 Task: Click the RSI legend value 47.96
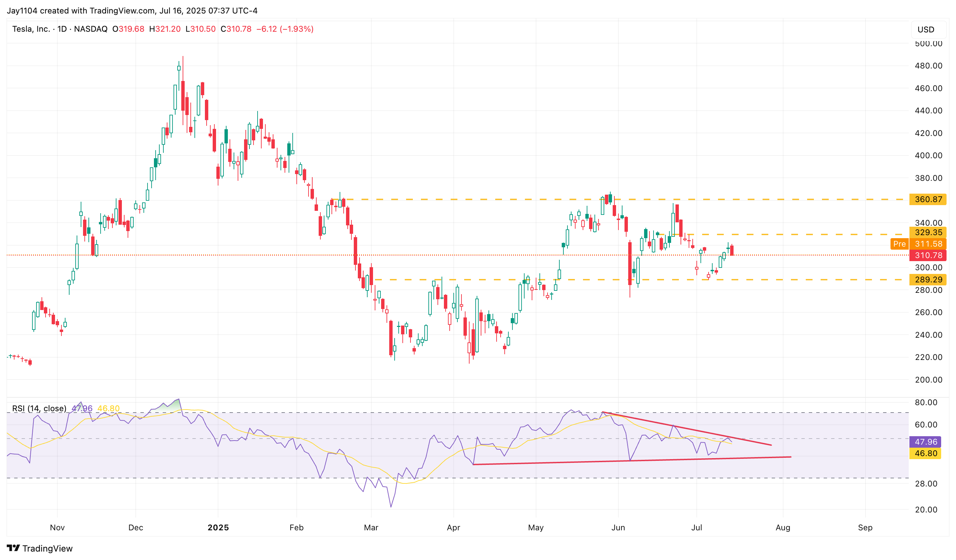[82, 408]
